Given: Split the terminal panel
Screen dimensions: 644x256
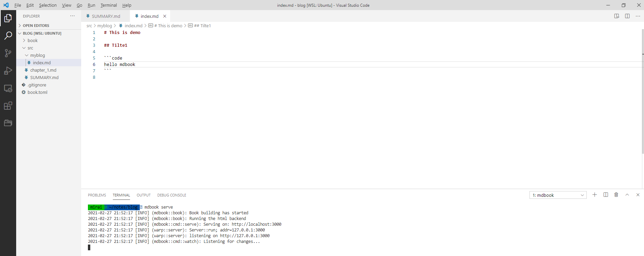Looking at the screenshot, I should pyautogui.click(x=606, y=195).
